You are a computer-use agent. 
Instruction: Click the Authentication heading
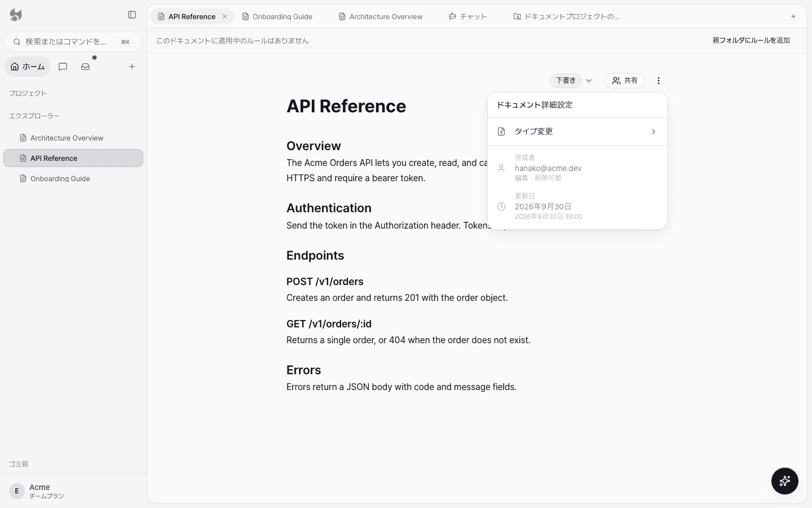click(329, 208)
